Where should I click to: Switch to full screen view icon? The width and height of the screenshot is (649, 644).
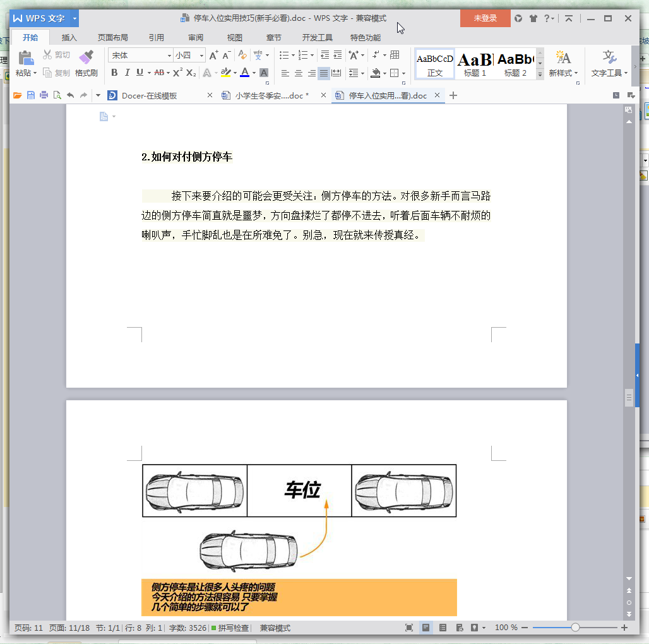pyautogui.click(x=409, y=628)
